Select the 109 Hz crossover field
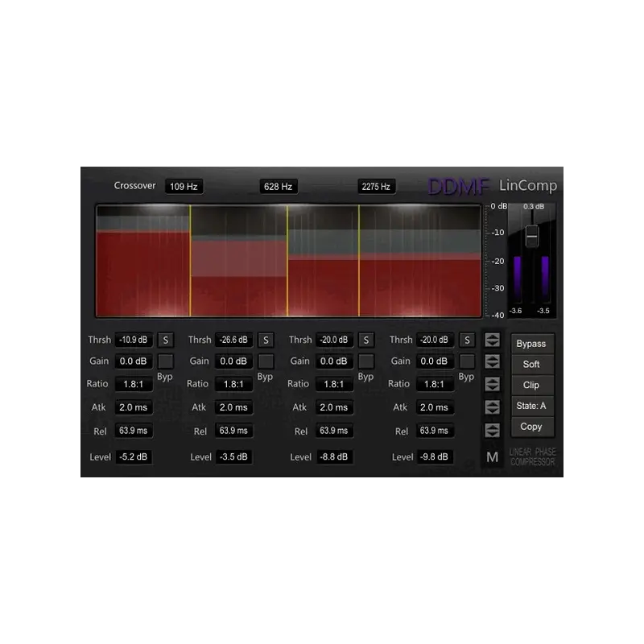Image resolution: width=644 pixels, height=644 pixels. [x=184, y=187]
